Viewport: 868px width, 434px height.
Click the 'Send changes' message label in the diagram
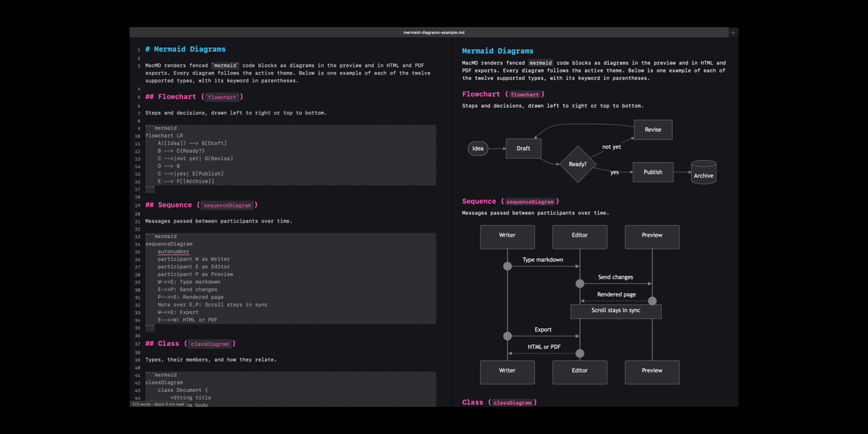tap(616, 277)
